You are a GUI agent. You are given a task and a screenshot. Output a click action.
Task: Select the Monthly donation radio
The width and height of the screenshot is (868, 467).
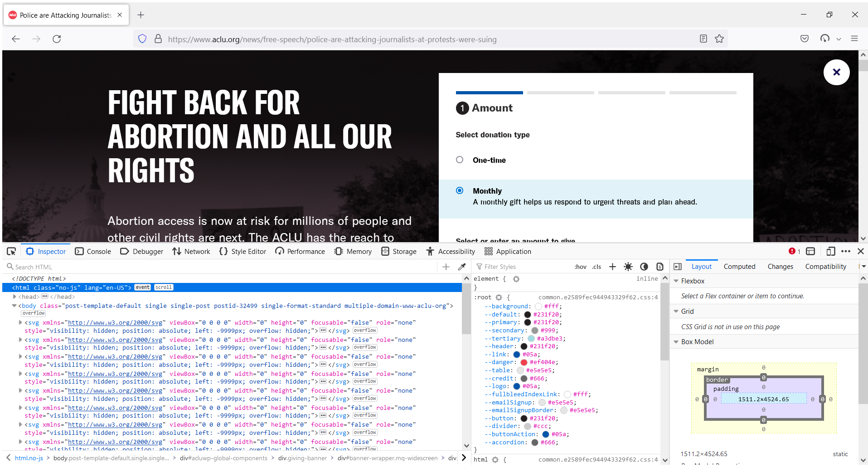(460, 190)
